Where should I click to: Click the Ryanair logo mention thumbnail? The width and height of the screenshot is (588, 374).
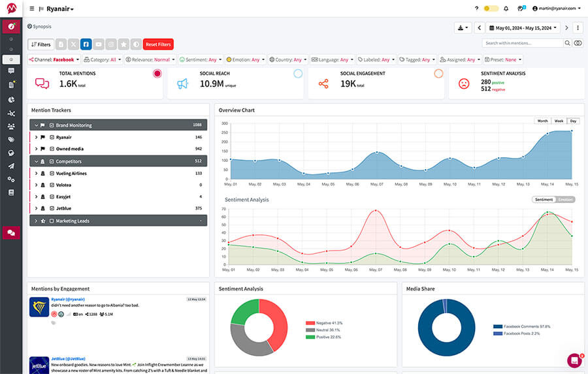click(39, 307)
